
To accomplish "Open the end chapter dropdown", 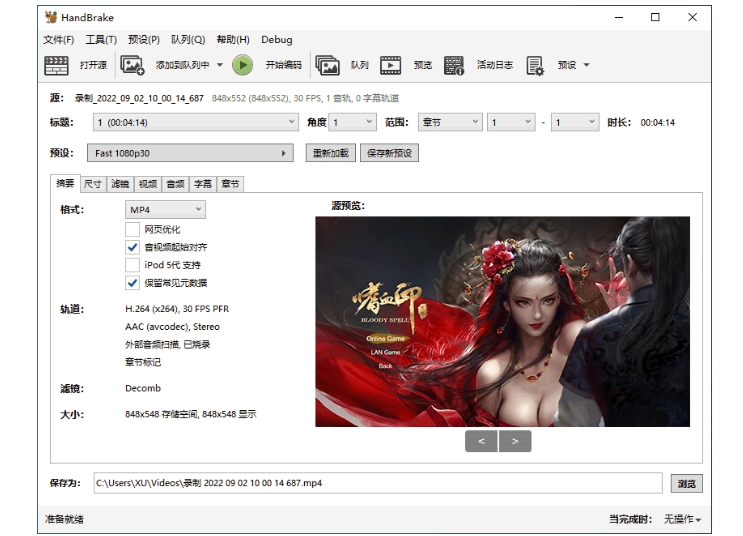I will pyautogui.click(x=575, y=122).
